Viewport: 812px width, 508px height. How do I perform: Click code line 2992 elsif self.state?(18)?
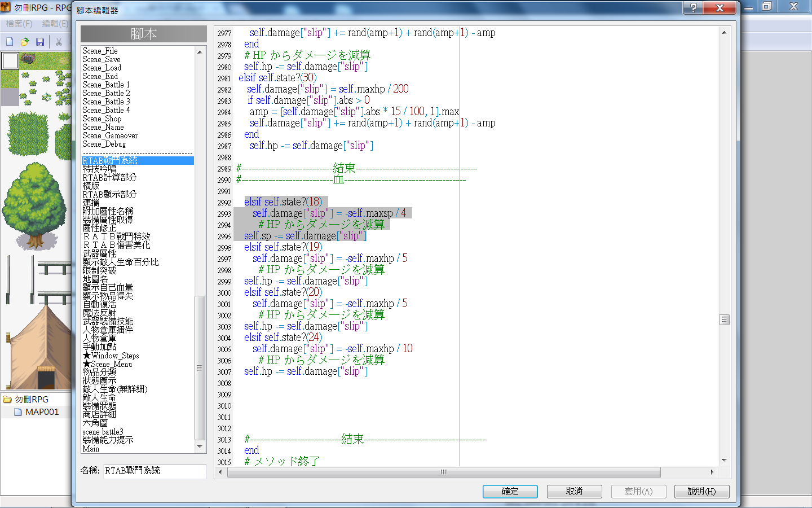[283, 202]
